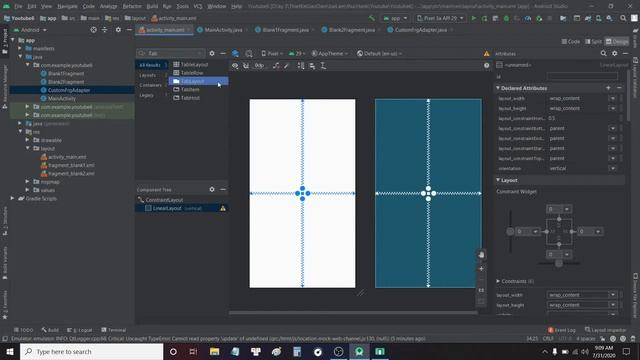Toggle autoconnect magnet icon

point(246,66)
